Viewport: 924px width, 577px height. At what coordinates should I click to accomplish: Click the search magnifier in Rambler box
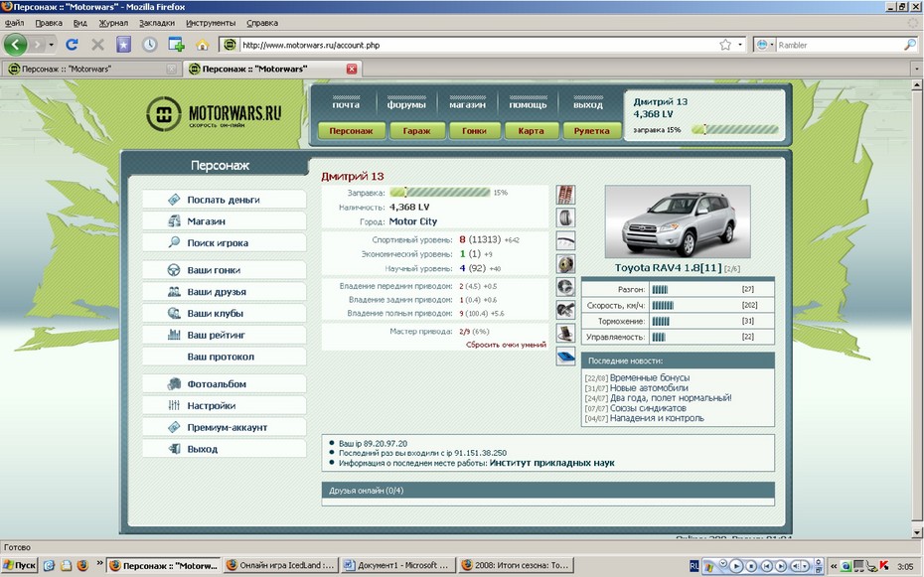pyautogui.click(x=909, y=44)
